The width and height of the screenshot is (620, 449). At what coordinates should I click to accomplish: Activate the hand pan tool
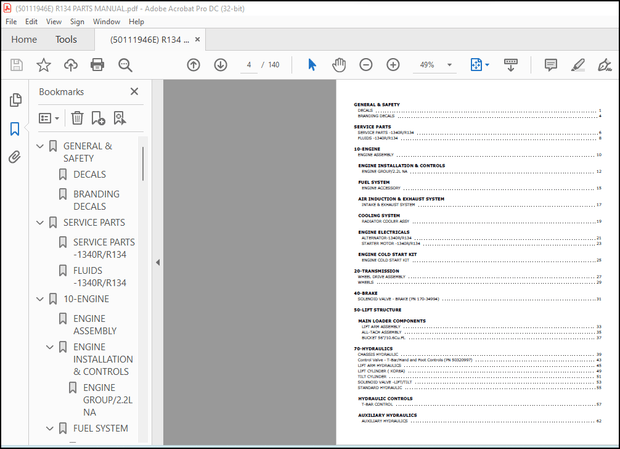click(x=339, y=65)
